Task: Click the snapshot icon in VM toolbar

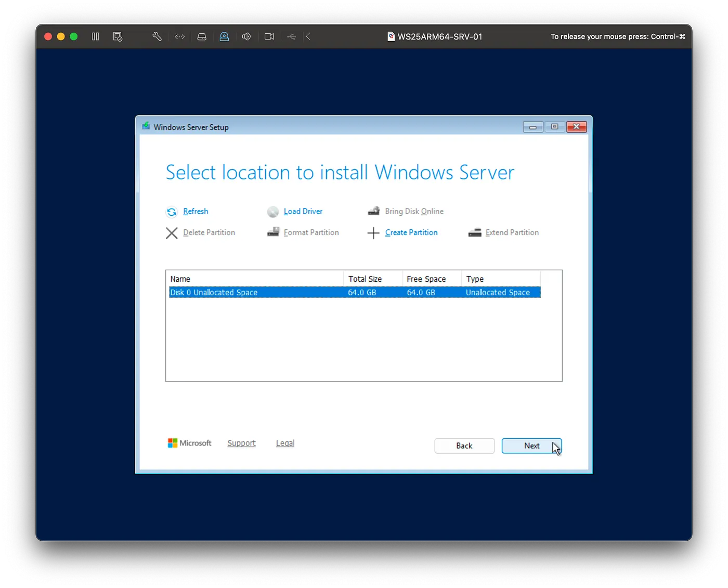Action: (118, 36)
